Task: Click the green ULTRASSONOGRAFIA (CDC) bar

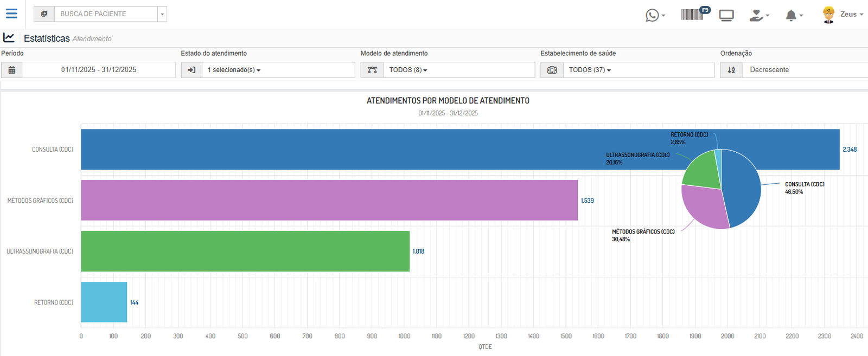Action: (244, 251)
